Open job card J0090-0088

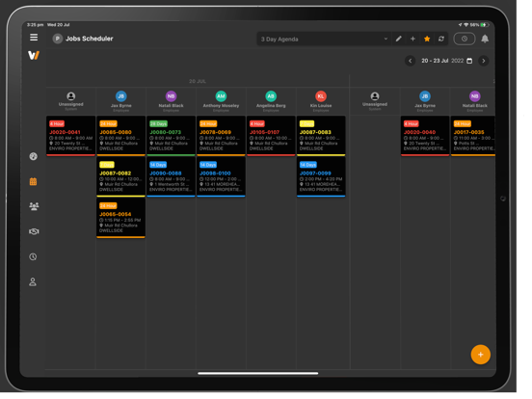pyautogui.click(x=171, y=176)
